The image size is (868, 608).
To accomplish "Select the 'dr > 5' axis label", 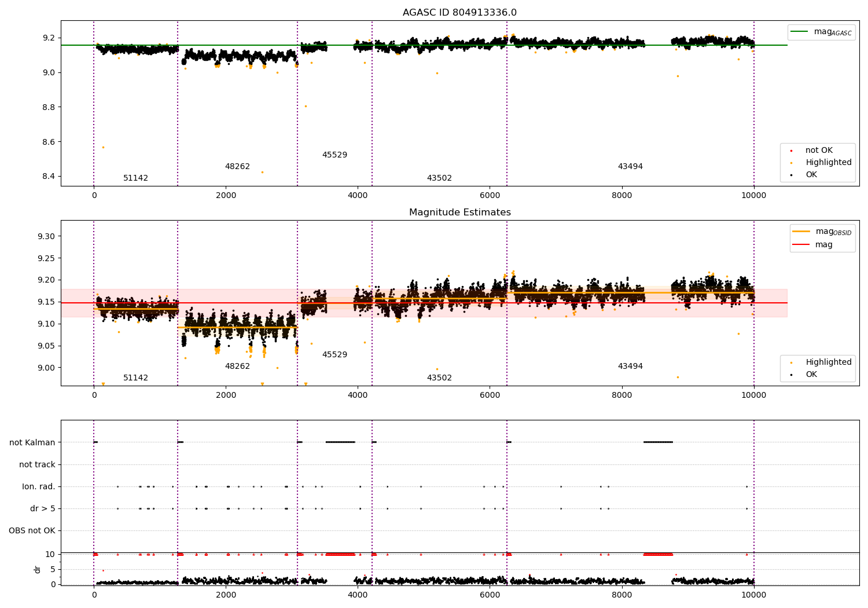I will 43,508.
